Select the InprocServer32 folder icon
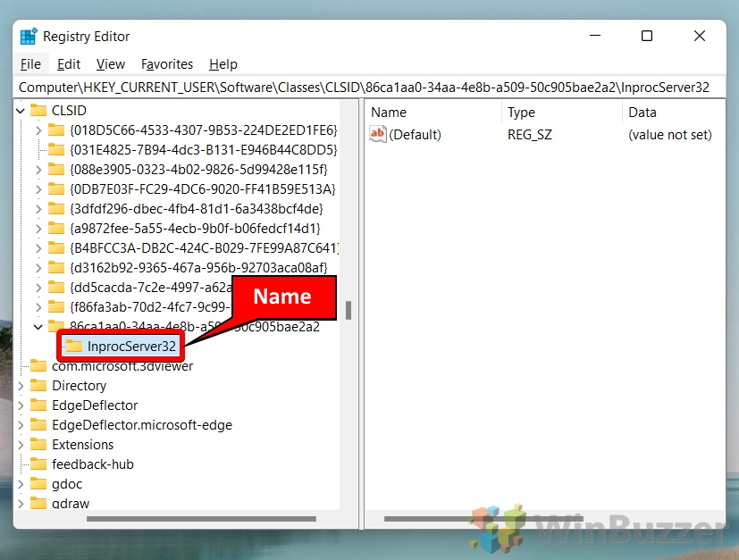Screen dimensions: 739x560 (73, 347)
